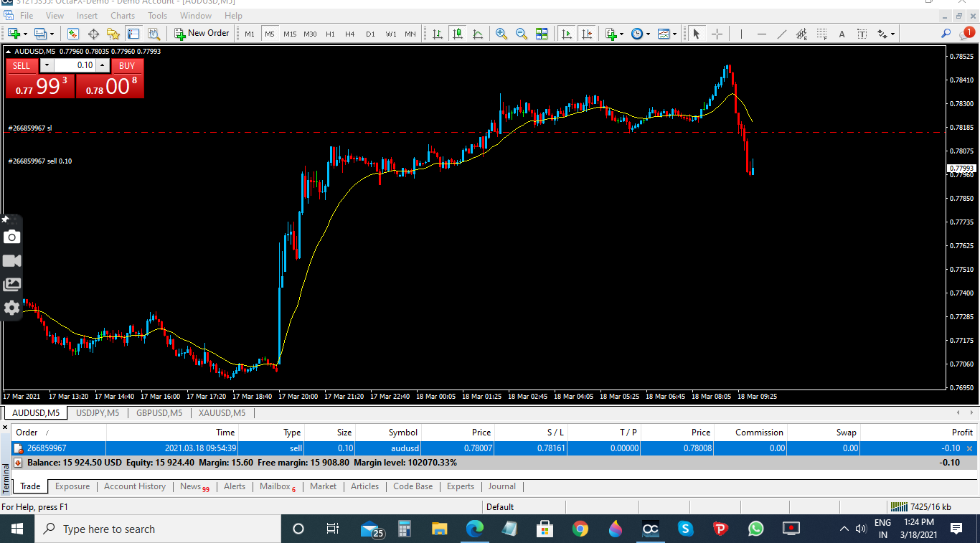Expand the Arrows dropdown arrow
This screenshot has height=543, width=980.
tap(893, 34)
